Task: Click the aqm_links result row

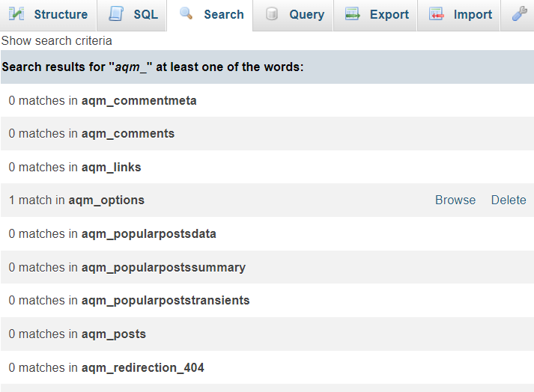Action: click(75, 167)
